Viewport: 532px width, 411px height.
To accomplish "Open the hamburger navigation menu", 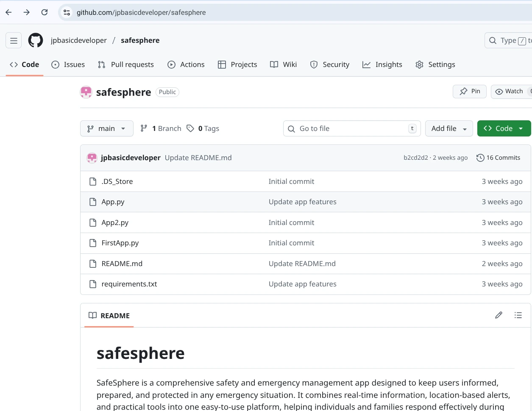I will tap(14, 41).
